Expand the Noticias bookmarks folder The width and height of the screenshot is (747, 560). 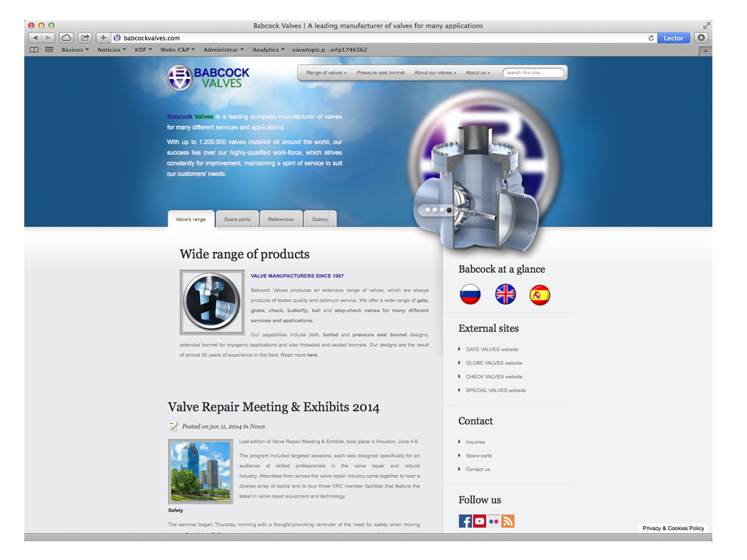111,50
